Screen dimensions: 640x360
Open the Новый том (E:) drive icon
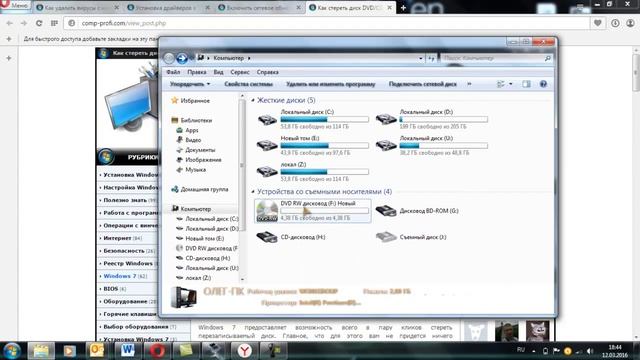pyautogui.click(x=267, y=146)
